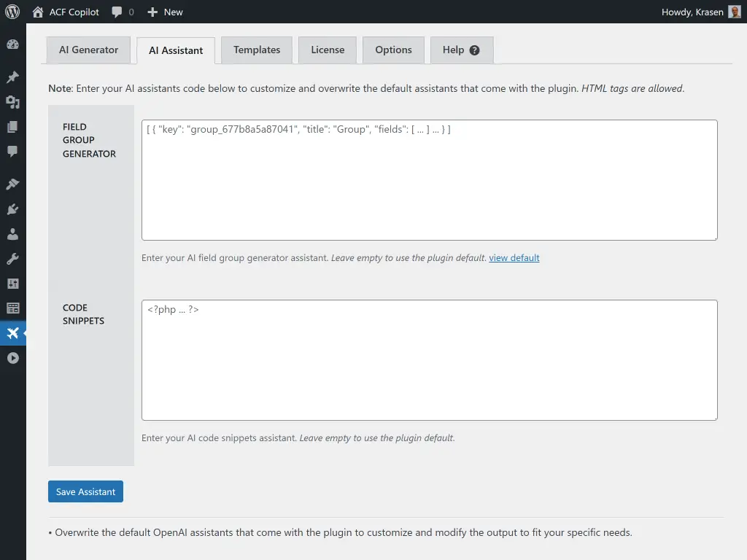Click the view default link
The width and height of the screenshot is (747, 560).
pos(514,257)
